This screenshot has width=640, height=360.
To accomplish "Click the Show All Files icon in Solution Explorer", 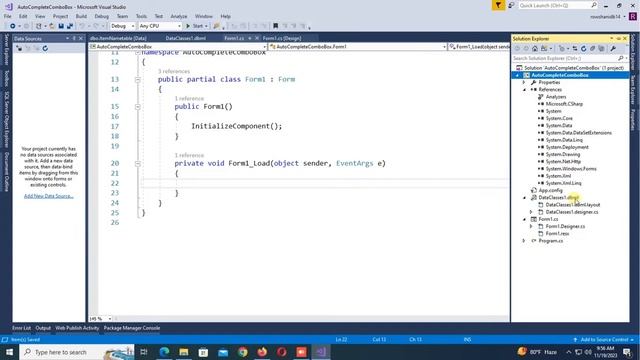I will coord(602,49).
